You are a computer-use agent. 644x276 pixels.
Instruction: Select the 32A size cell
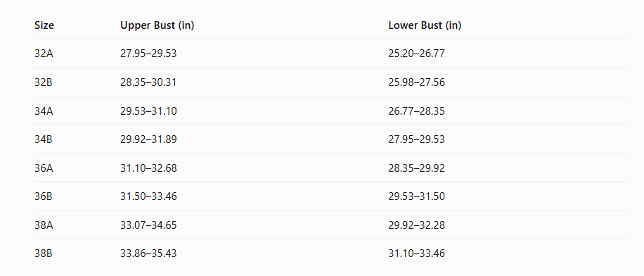(x=44, y=53)
